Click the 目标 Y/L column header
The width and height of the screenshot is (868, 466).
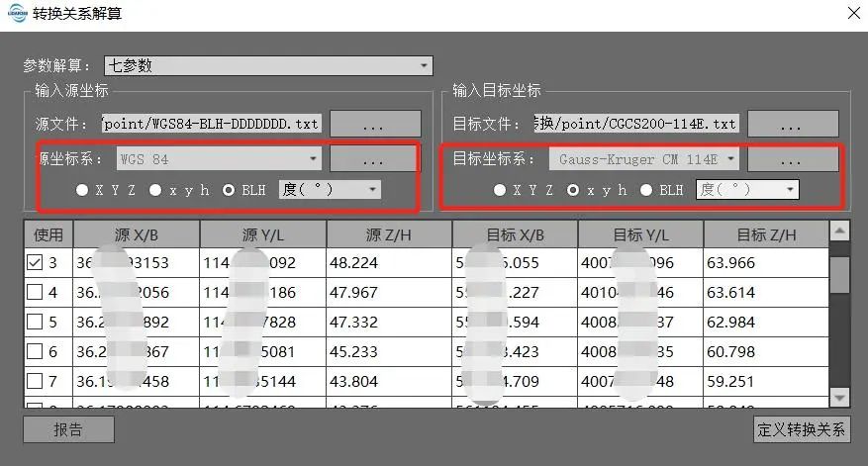[640, 234]
